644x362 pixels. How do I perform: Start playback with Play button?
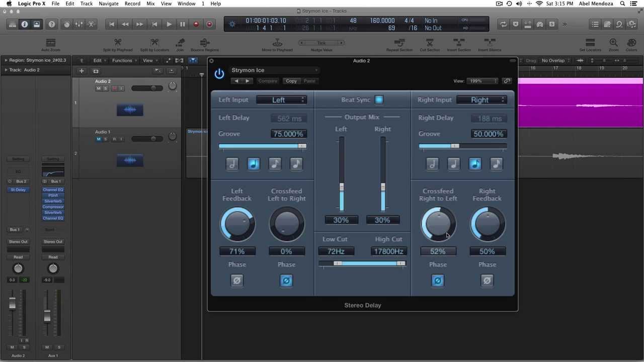[169, 24]
